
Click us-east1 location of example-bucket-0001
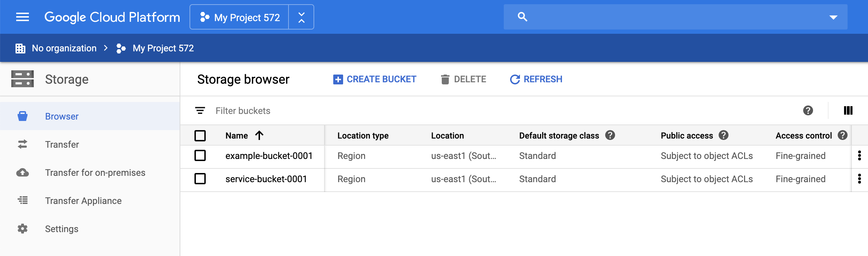pyautogui.click(x=464, y=155)
